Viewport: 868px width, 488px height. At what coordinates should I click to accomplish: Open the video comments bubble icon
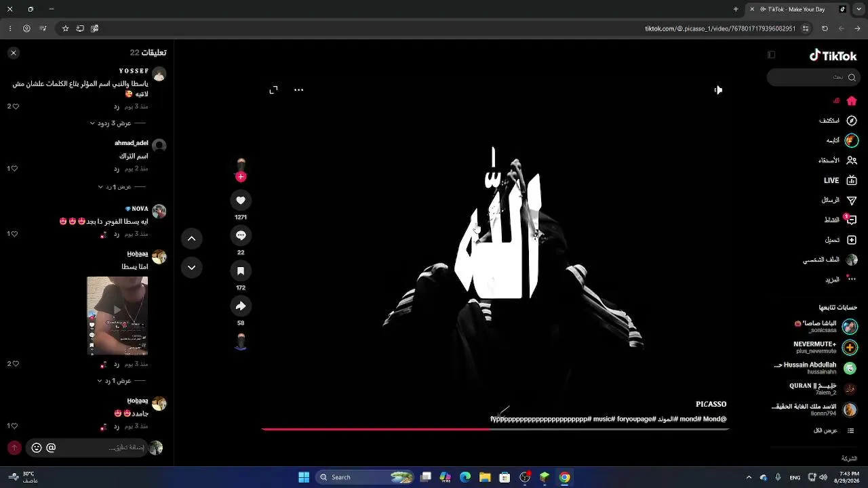[241, 235]
